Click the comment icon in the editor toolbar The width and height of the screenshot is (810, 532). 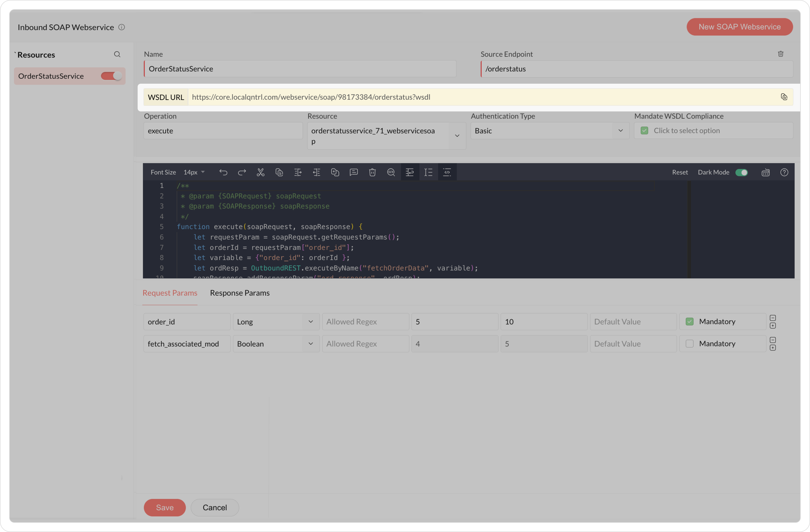[354, 172]
